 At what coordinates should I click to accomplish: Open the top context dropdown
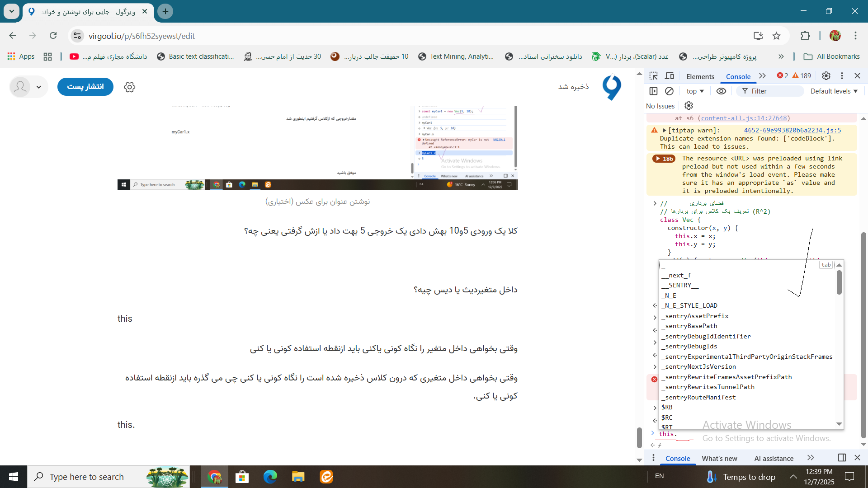(x=695, y=91)
